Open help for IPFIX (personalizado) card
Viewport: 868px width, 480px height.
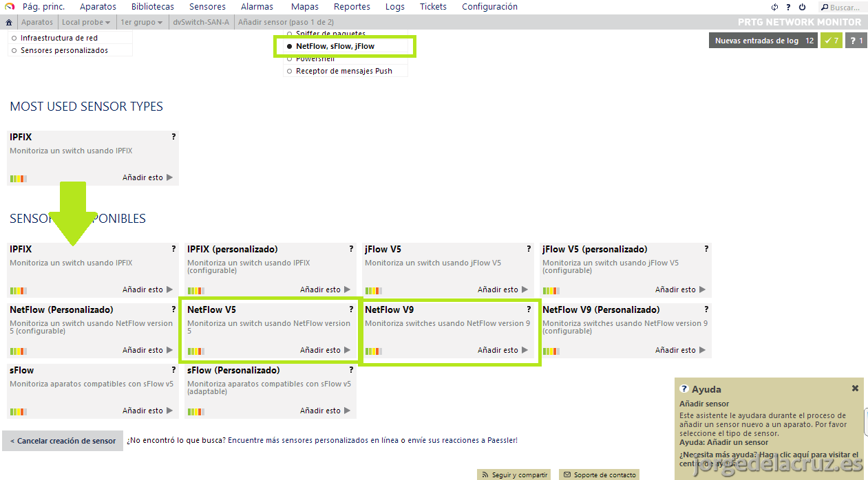point(351,249)
